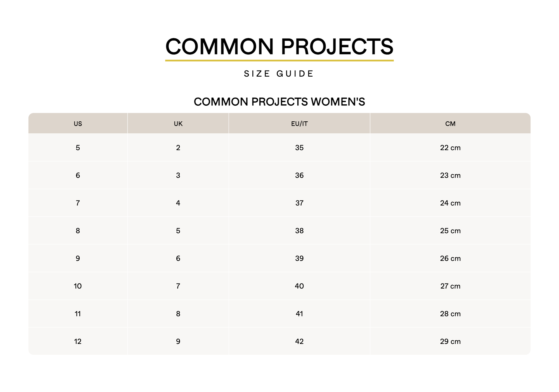Select the 28 cm cell
Image resolution: width=559 pixels, height=392 pixels.
click(450, 314)
